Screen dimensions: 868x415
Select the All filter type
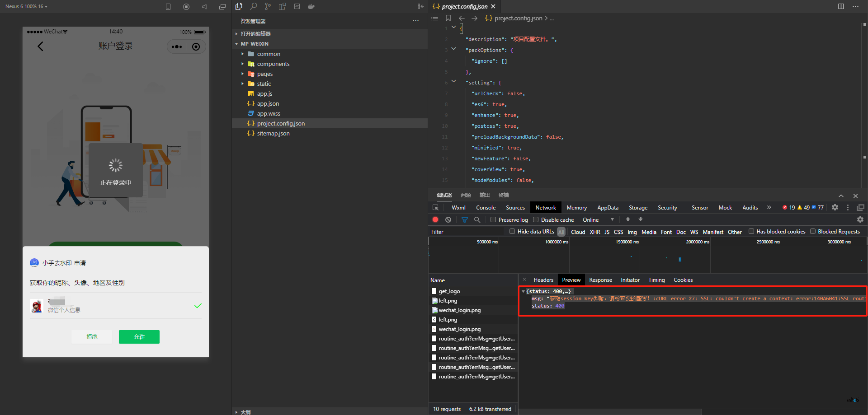[x=561, y=232]
